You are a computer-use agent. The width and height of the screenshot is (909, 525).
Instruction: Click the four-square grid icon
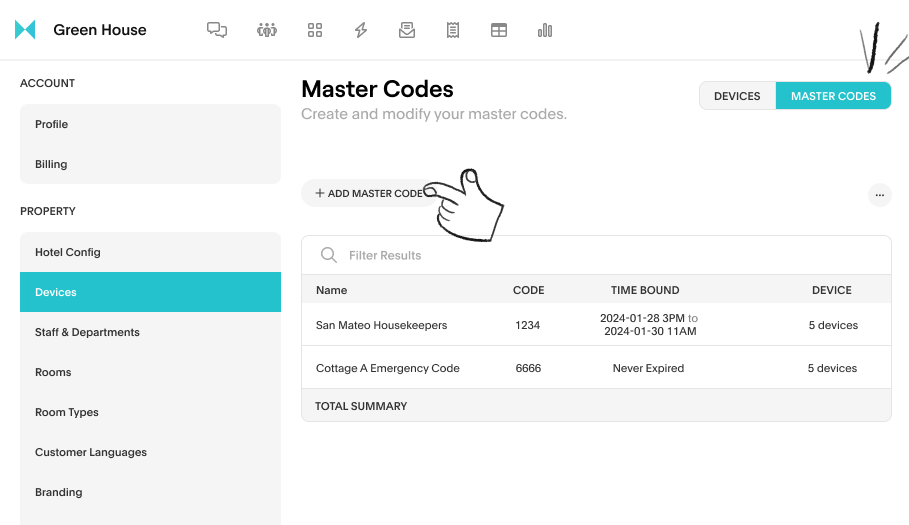pyautogui.click(x=315, y=30)
